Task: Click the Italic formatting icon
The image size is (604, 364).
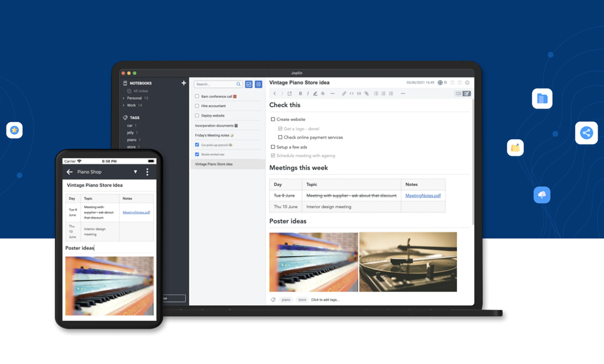Action: pos(308,94)
